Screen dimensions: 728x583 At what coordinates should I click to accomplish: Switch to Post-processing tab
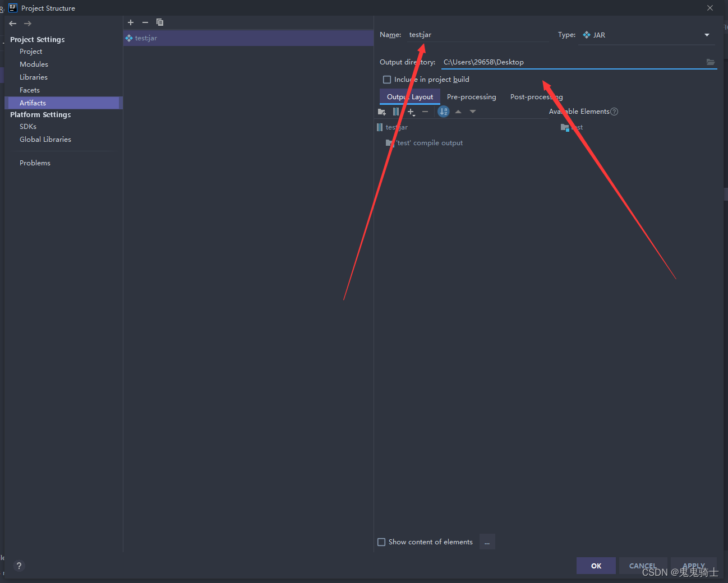pos(537,97)
